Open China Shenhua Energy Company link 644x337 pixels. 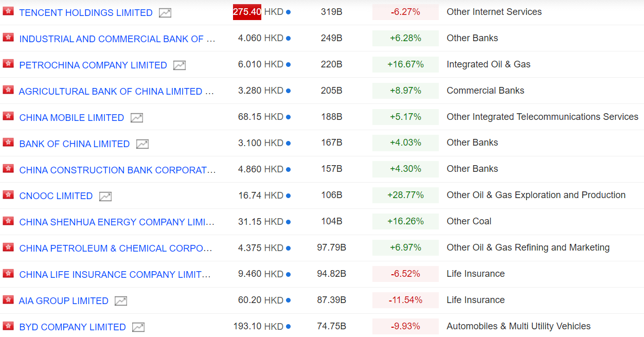pyautogui.click(x=117, y=222)
